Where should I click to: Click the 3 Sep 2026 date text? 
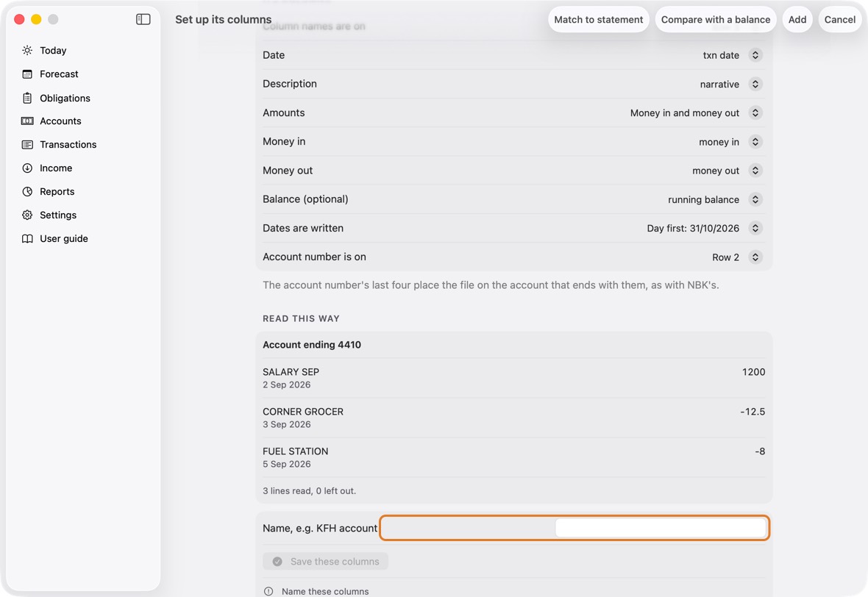point(286,424)
